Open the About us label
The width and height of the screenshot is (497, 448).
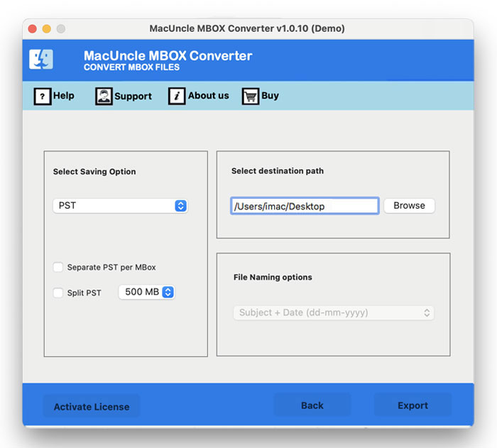coord(208,95)
